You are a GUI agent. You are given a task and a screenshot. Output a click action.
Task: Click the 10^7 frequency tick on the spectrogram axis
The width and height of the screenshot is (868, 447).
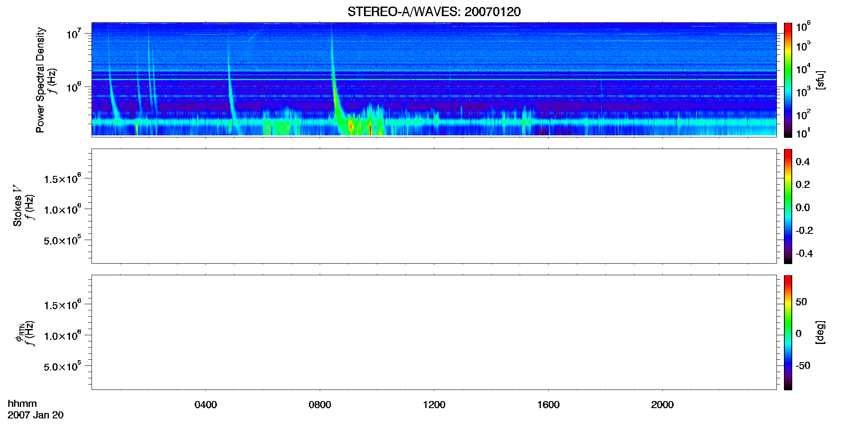coord(74,33)
